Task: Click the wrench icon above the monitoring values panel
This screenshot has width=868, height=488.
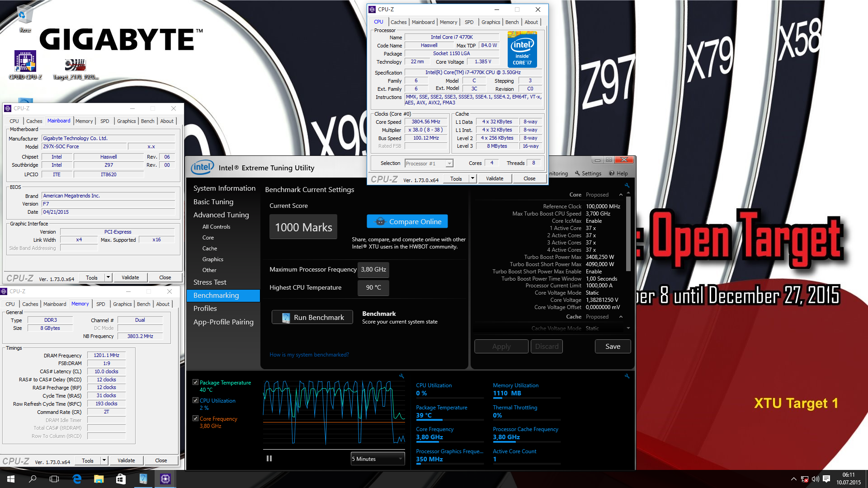Action: (x=627, y=376)
